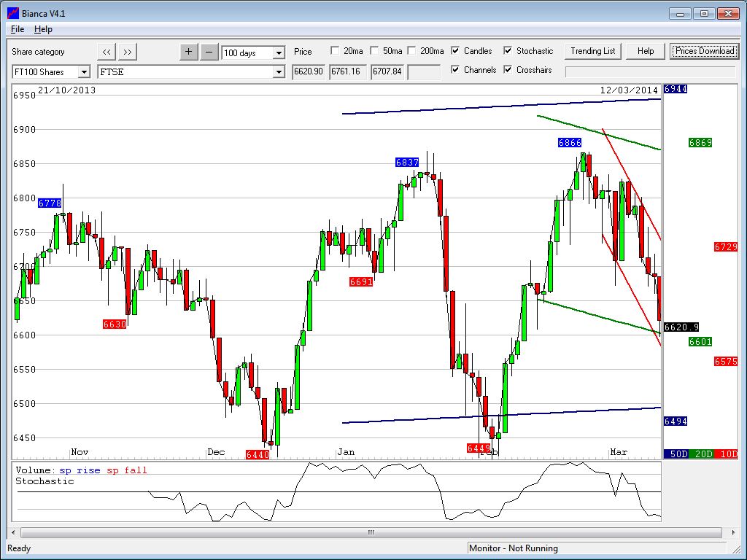Select the 20D channel legend box
The image size is (747, 560).
[701, 454]
